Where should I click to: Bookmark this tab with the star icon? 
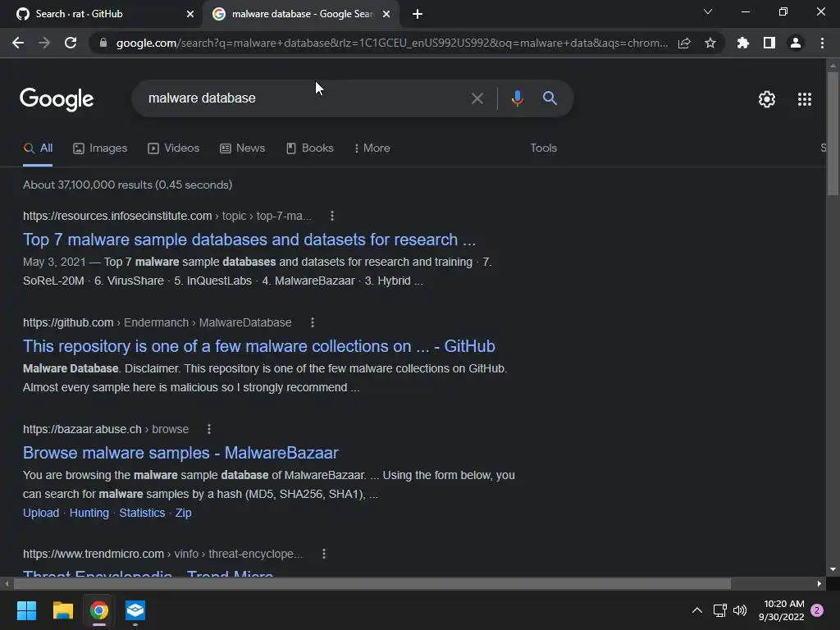click(710, 43)
